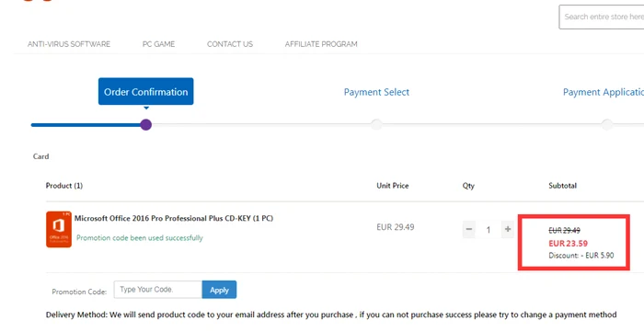Click the promotion code success message

(140, 238)
